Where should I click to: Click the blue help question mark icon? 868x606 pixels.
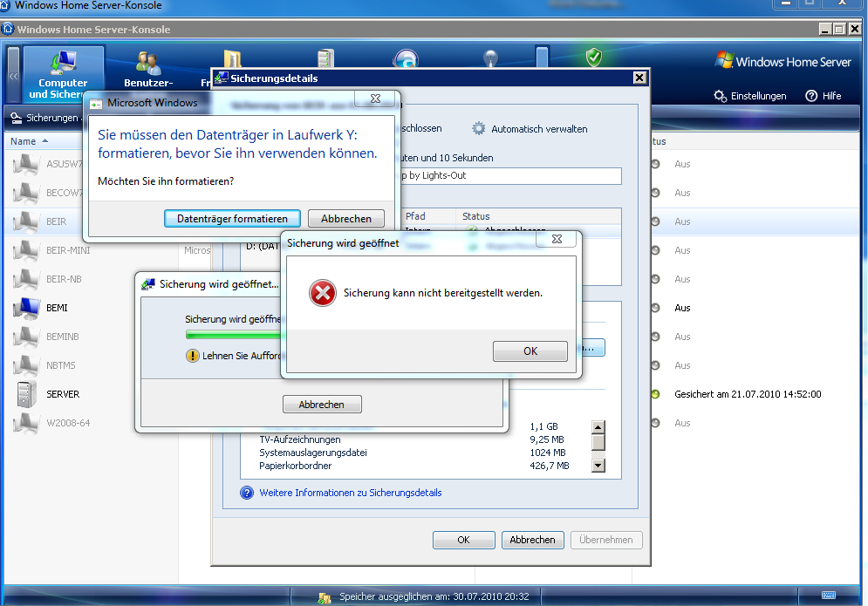(247, 493)
